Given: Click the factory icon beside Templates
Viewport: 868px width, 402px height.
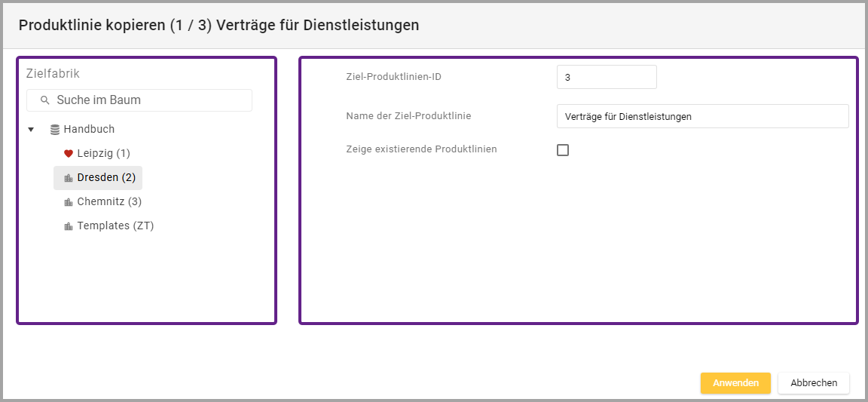Looking at the screenshot, I should pyautogui.click(x=69, y=226).
